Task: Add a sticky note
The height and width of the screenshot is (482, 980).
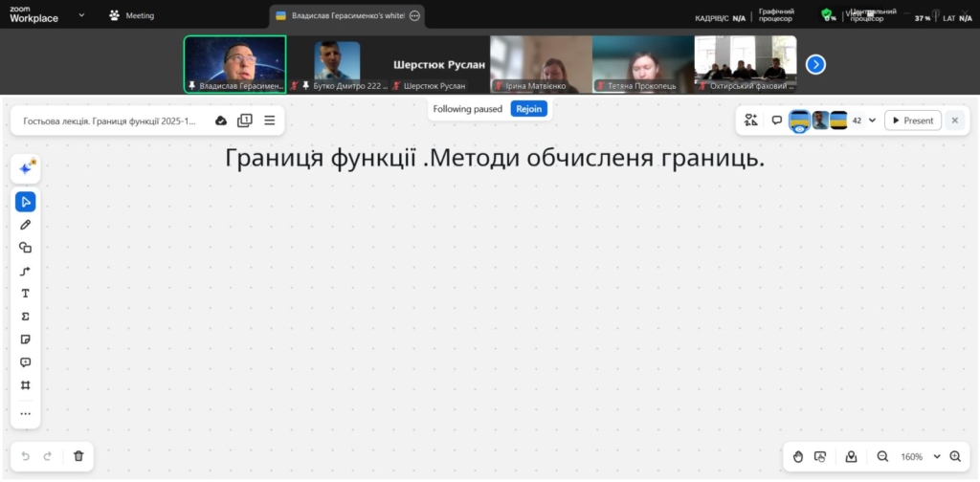Action: tap(26, 340)
